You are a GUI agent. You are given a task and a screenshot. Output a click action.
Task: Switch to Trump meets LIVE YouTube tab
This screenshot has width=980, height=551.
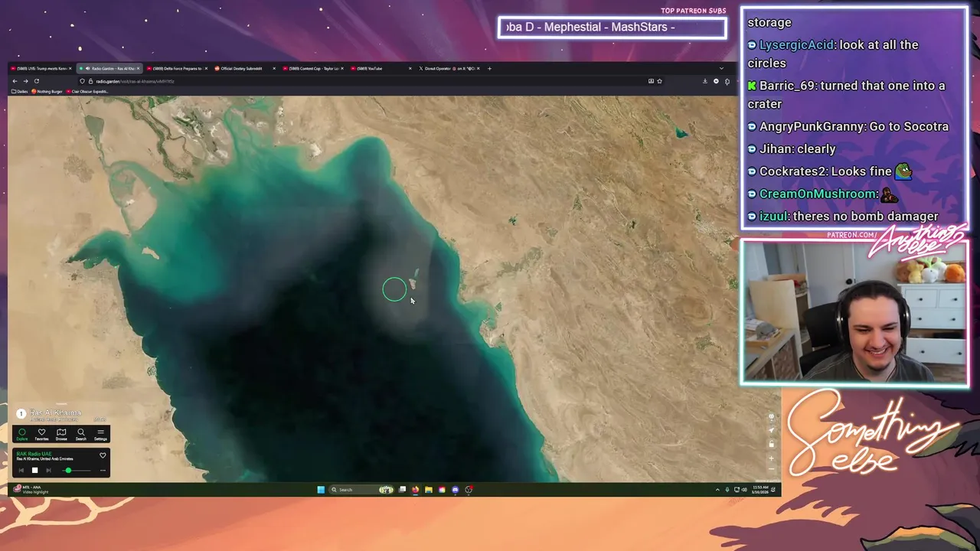tap(41, 68)
